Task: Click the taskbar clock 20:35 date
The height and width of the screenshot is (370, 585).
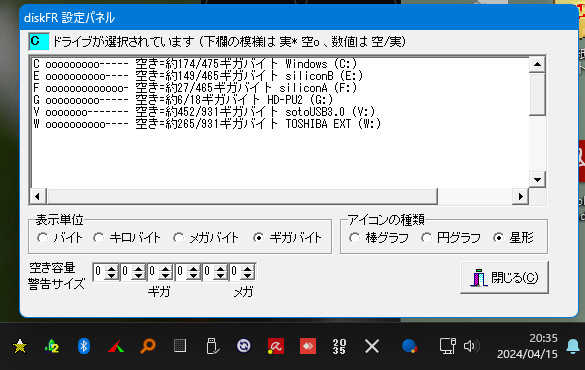Action: [527, 346]
